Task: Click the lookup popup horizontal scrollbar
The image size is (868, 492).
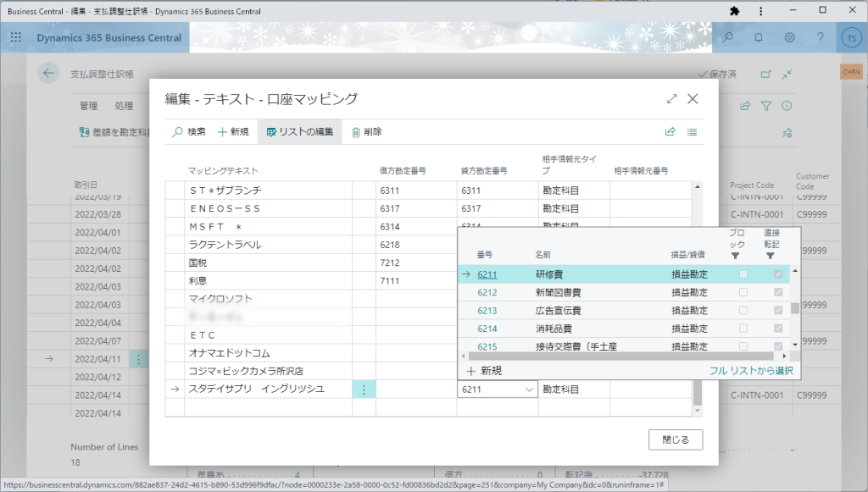Action: coord(620,356)
